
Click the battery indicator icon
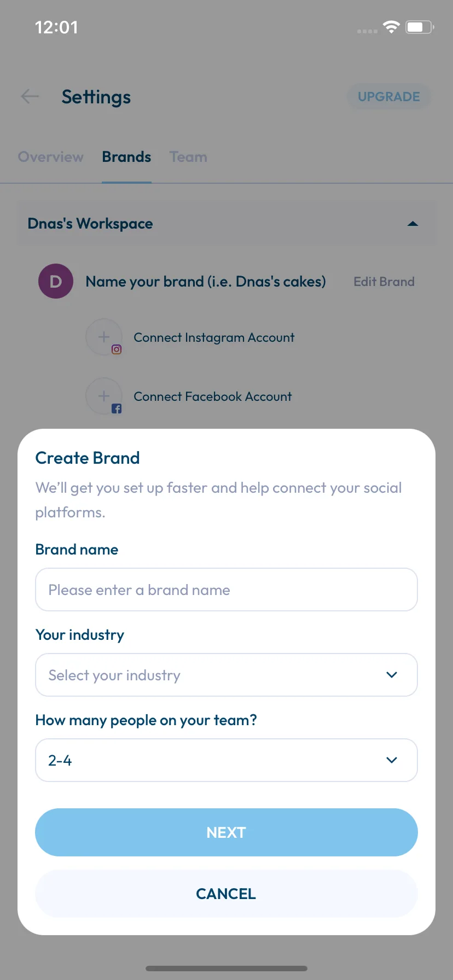[x=420, y=27]
